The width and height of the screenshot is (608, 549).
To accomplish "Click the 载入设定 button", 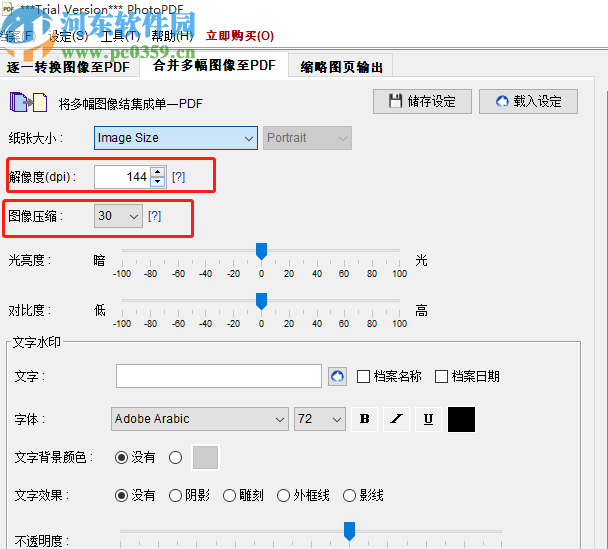I will pyautogui.click(x=528, y=102).
